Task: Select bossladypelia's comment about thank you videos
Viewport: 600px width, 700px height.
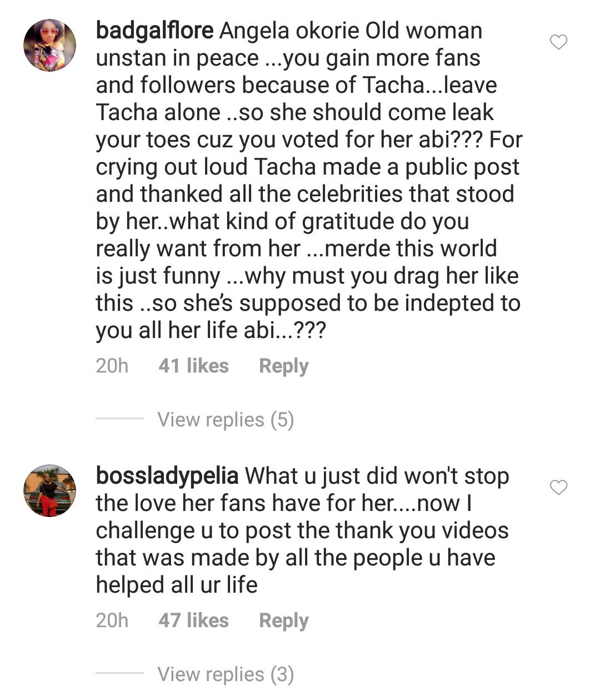Action: tap(302, 531)
